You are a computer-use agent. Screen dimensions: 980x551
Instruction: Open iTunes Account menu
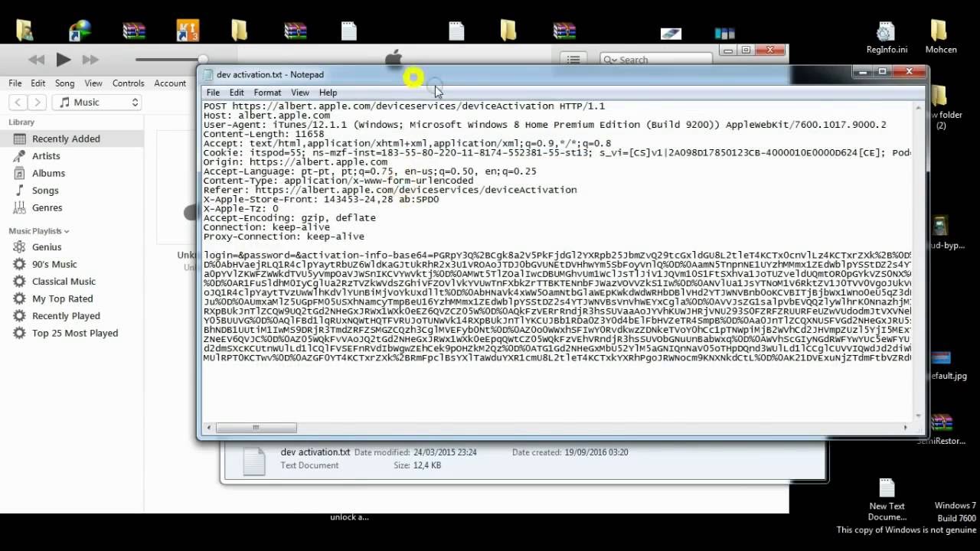[x=170, y=83]
